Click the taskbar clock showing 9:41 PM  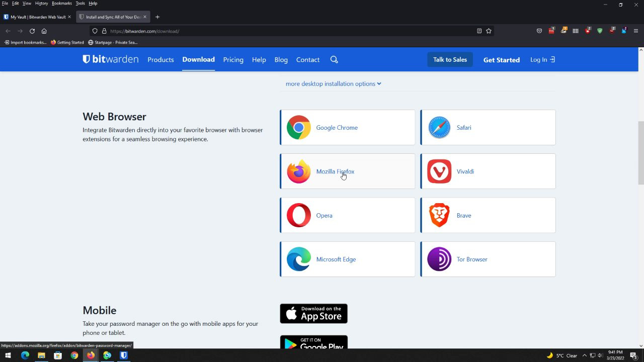616,355
